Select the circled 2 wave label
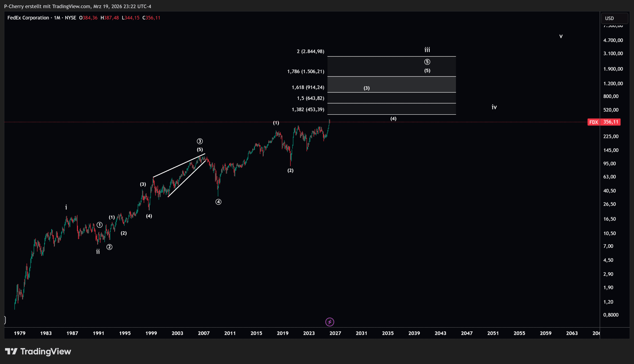Screen dimensions: 634x364 (109, 247)
